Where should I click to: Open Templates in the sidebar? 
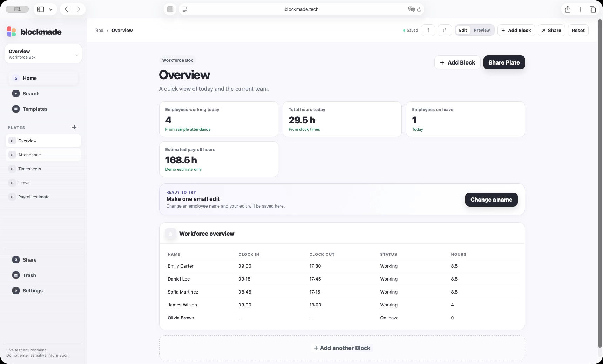(43, 109)
